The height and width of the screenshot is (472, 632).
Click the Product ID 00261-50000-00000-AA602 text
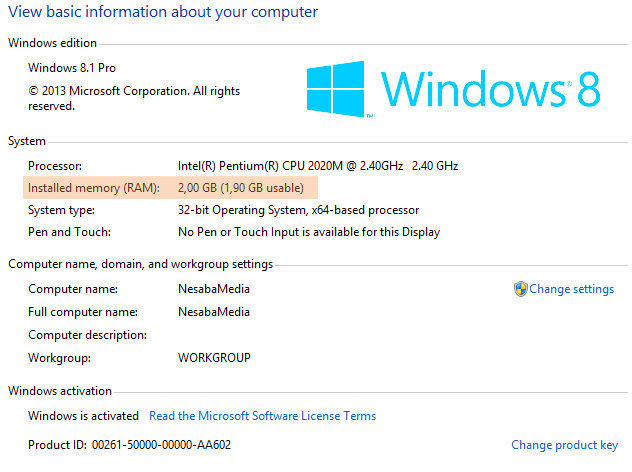[129, 445]
